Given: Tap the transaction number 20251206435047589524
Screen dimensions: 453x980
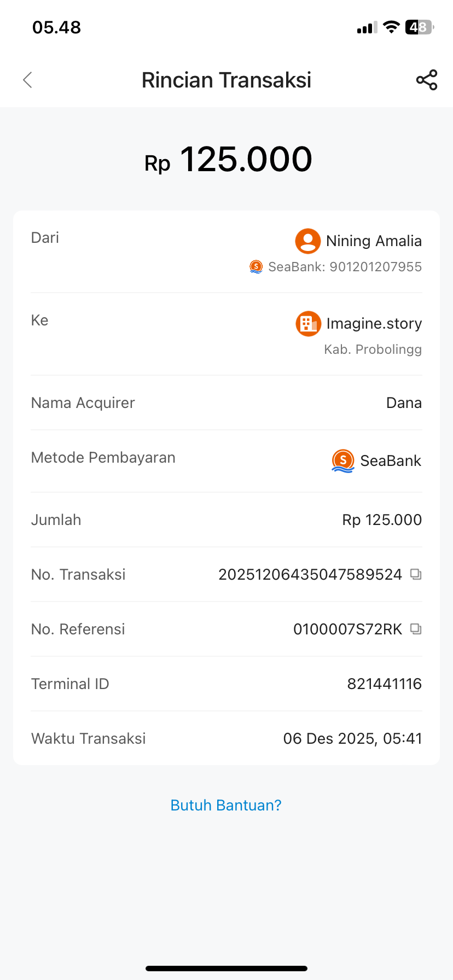Looking at the screenshot, I should [310, 574].
